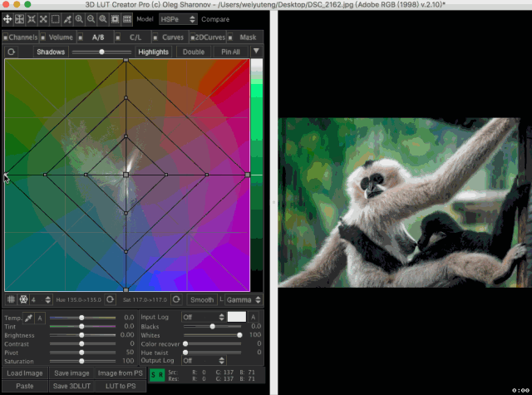Switch to the Mask tab
This screenshot has width=532, height=395.
tap(248, 37)
